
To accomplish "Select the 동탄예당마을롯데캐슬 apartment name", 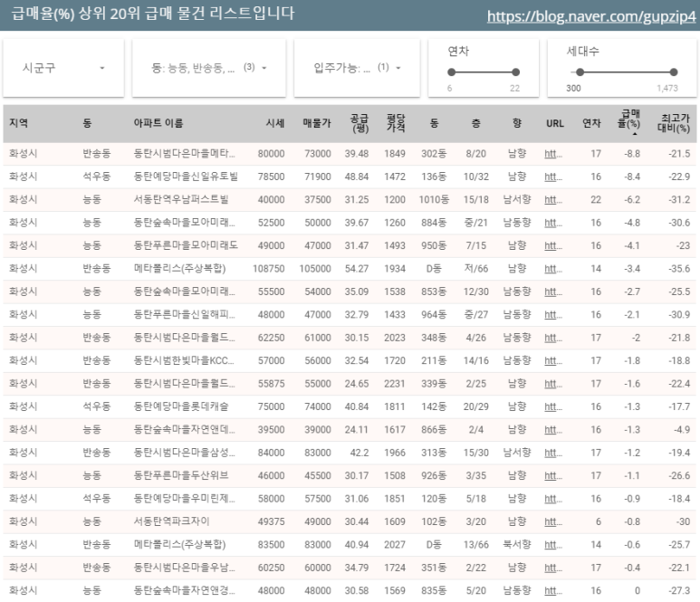I will 181,406.
